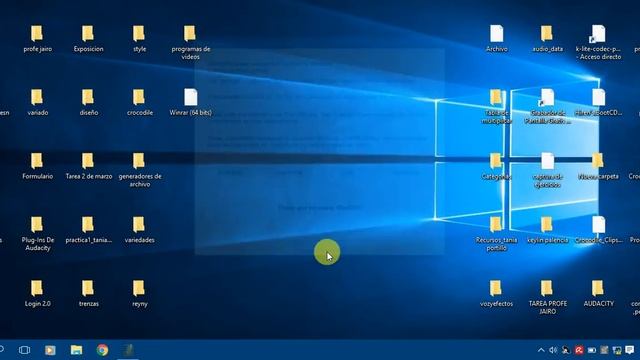This screenshot has height=360, width=640.
Task: Click the 'style' folder icon
Action: tap(139, 34)
